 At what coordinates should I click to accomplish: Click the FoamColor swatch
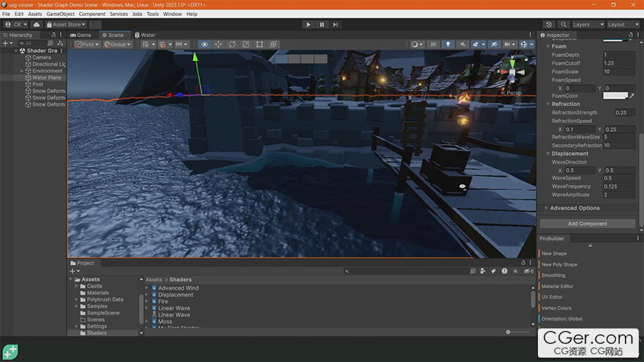615,96
